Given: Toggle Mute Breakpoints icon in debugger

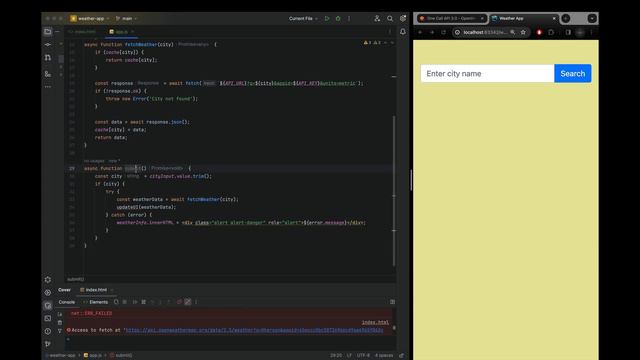Looking at the screenshot, I should click(x=188, y=302).
